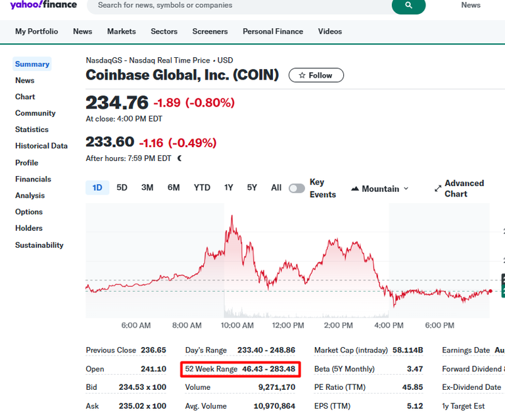Image resolution: width=505 pixels, height=420 pixels.
Task: Click the Advanced Chart expand arrows icon
Action: (438, 189)
